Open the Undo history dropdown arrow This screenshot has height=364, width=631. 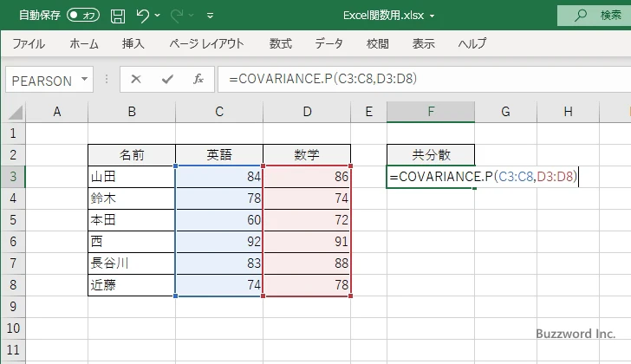[x=158, y=16]
